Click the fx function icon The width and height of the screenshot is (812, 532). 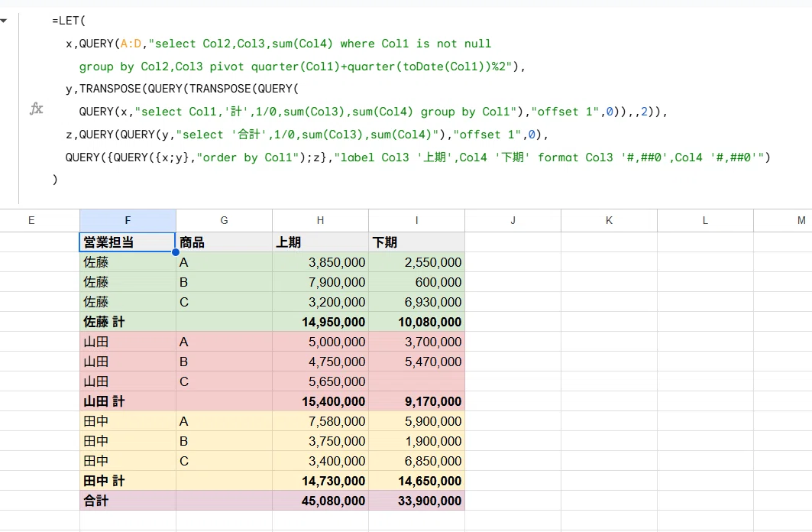click(36, 109)
